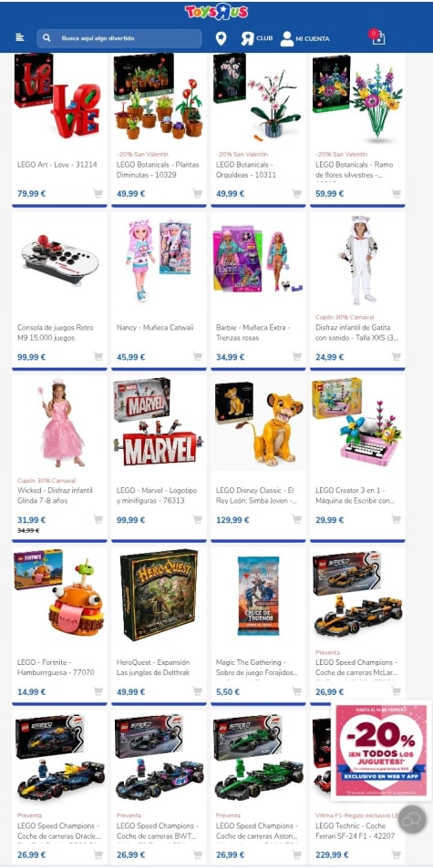Add Barbie Muñeca Extra to cart

pyautogui.click(x=297, y=356)
